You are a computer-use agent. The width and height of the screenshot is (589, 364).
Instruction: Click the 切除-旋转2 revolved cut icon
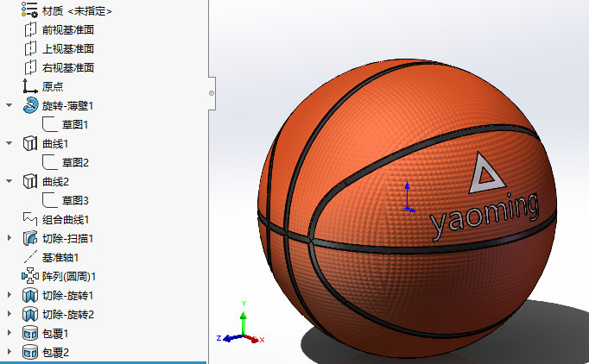coord(30,314)
